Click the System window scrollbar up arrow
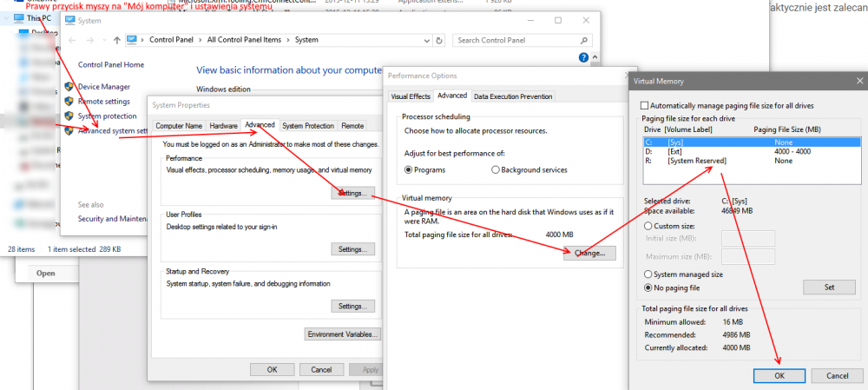 (595, 57)
